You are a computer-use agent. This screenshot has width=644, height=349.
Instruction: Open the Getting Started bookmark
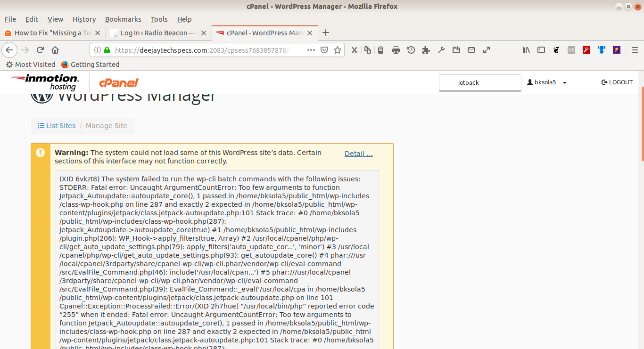(90, 65)
